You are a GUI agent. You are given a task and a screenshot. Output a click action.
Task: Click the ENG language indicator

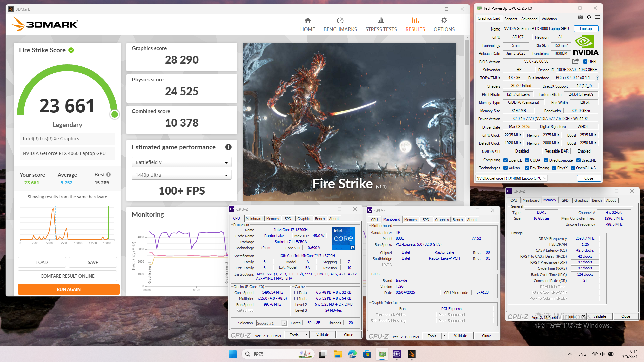(x=582, y=354)
